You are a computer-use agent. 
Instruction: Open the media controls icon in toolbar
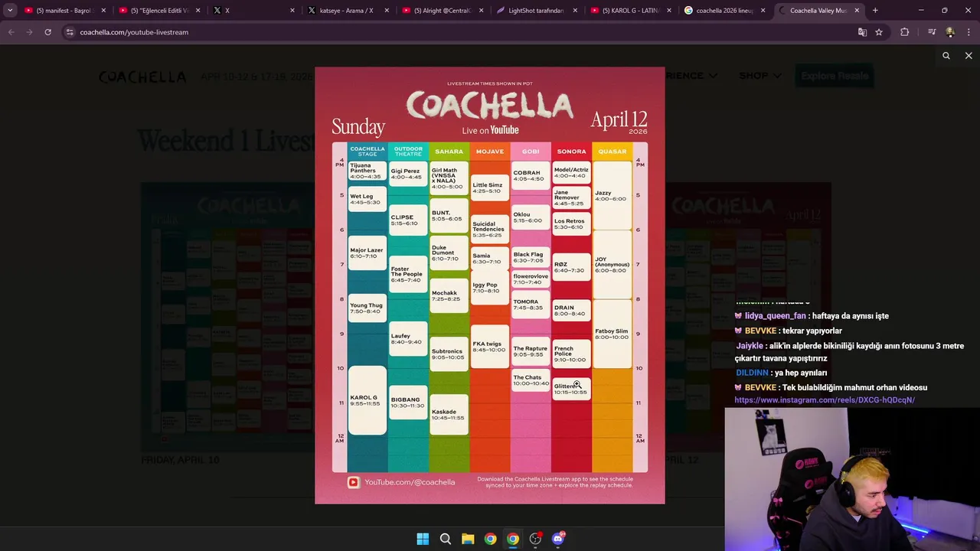pyautogui.click(x=932, y=32)
